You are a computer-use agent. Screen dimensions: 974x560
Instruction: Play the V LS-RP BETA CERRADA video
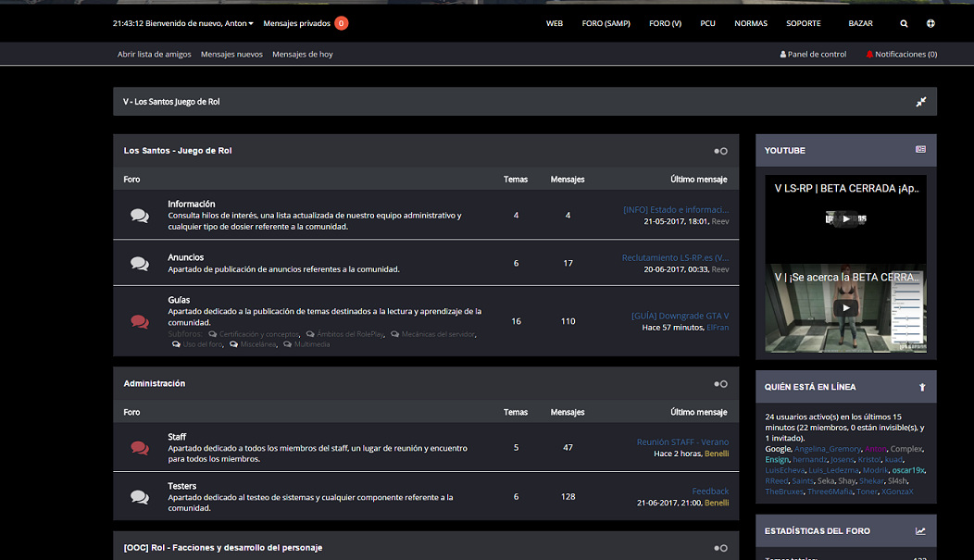tap(846, 218)
